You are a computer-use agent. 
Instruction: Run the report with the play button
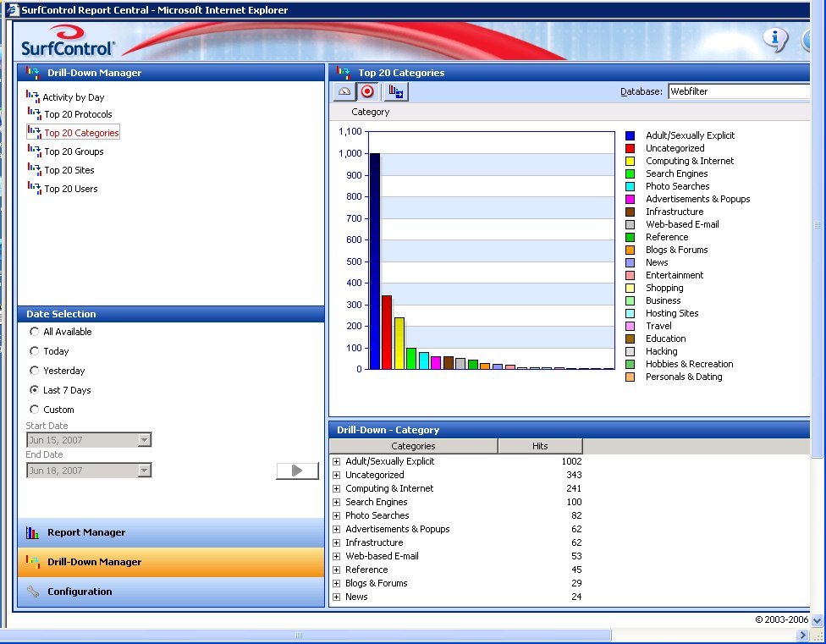pos(297,471)
